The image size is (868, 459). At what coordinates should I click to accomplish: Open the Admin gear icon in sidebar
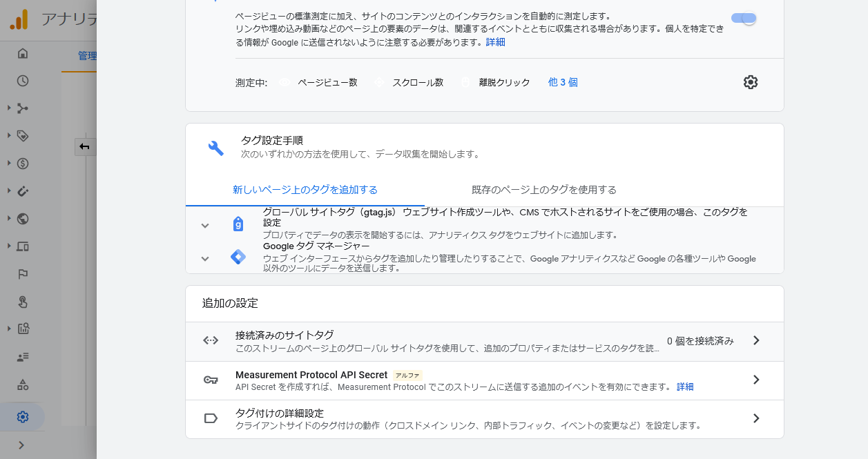point(23,417)
